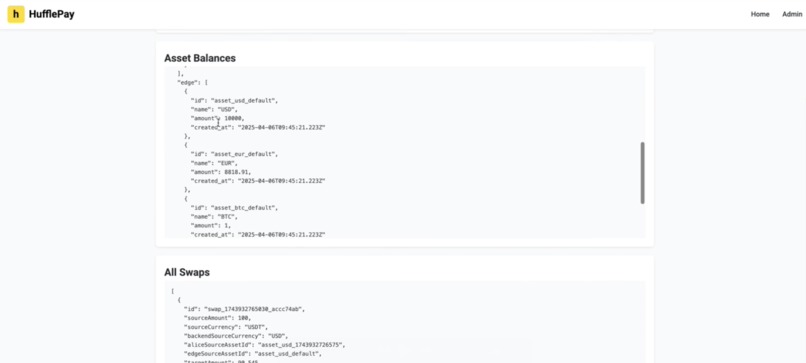
Task: Select the "name": "BTC" line
Action: (x=214, y=216)
